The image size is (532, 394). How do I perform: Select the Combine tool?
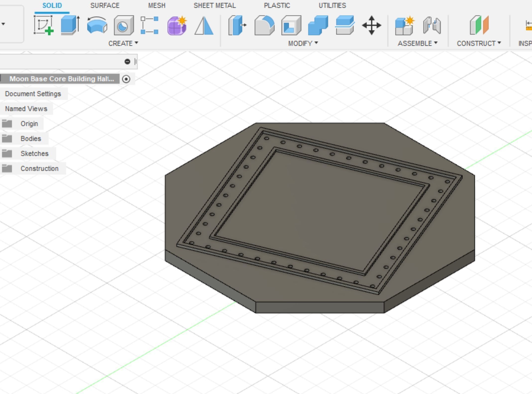click(x=318, y=25)
